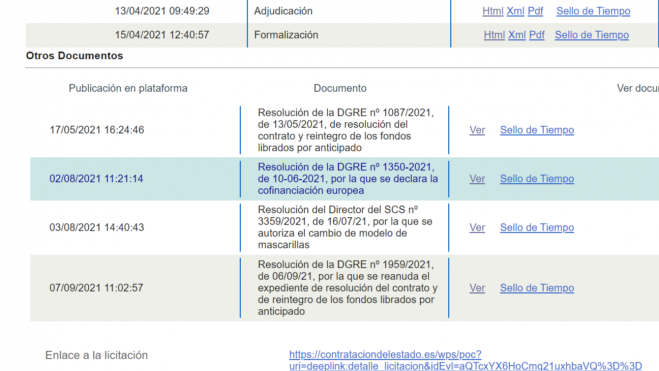Viewport: 659px width, 371px height.
Task: Open Html link in the Formalización row
Action: pyautogui.click(x=494, y=35)
